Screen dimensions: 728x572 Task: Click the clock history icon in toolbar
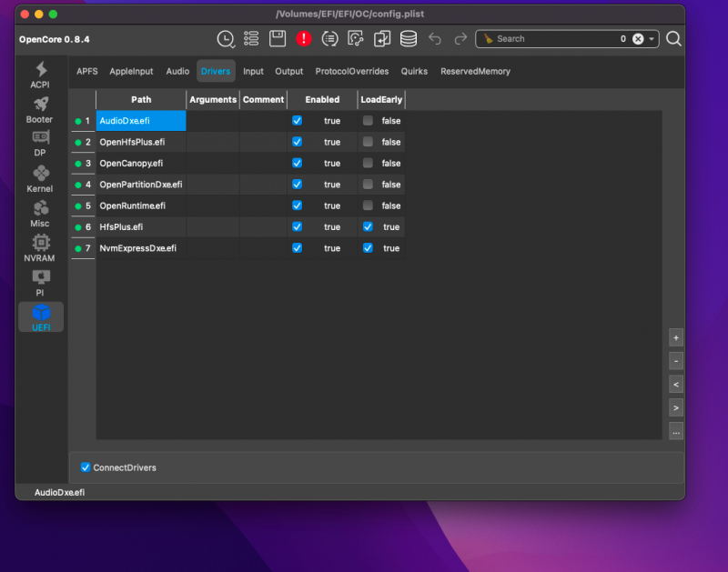225,38
